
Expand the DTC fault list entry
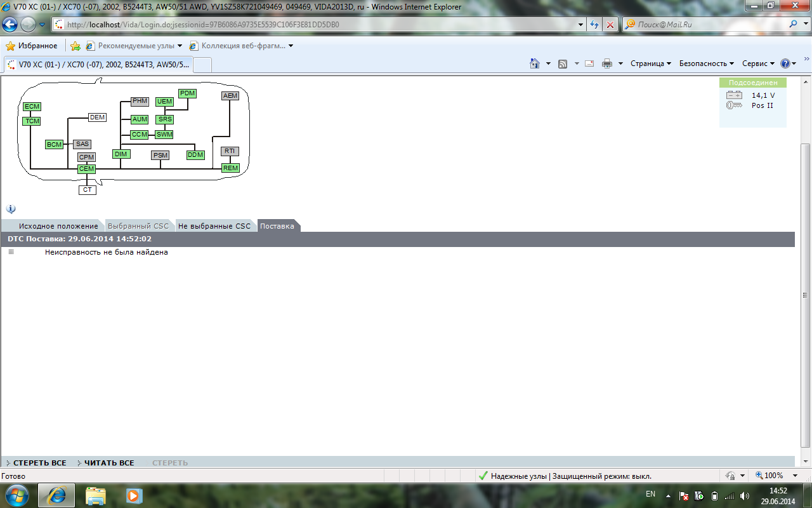[11, 252]
